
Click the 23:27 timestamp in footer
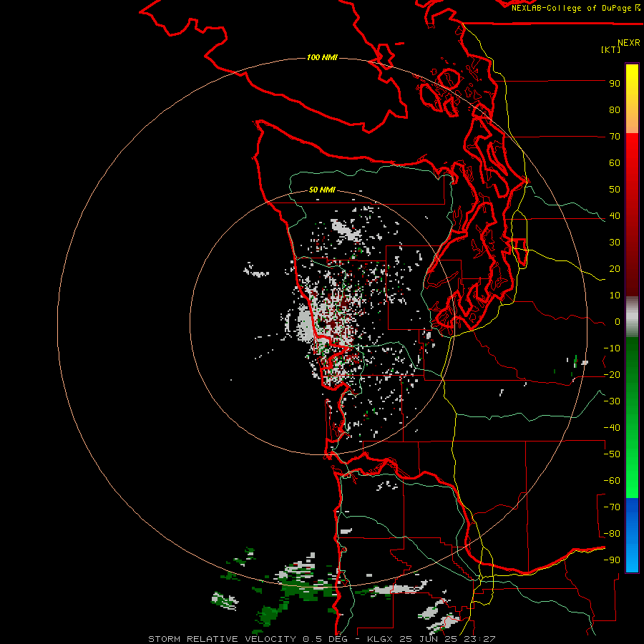click(479, 639)
